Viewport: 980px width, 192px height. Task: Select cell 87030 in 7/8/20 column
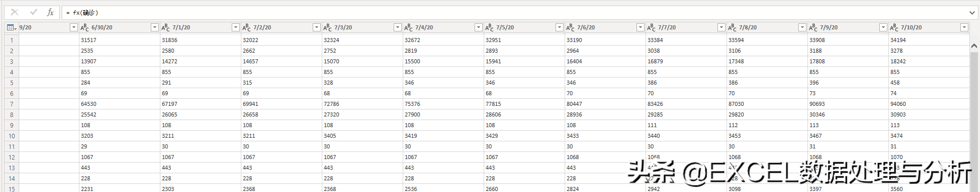click(767, 104)
